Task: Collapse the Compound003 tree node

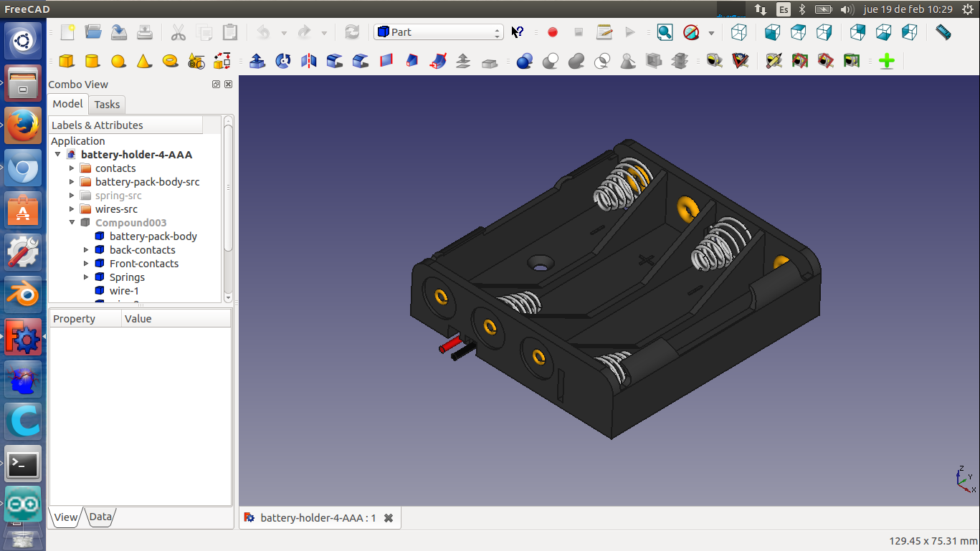Action: point(72,223)
